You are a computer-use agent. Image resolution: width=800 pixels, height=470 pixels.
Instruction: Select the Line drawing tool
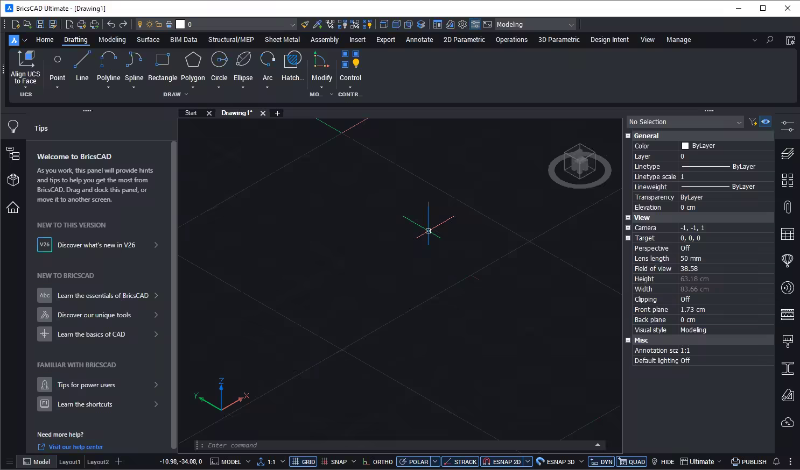(82, 61)
